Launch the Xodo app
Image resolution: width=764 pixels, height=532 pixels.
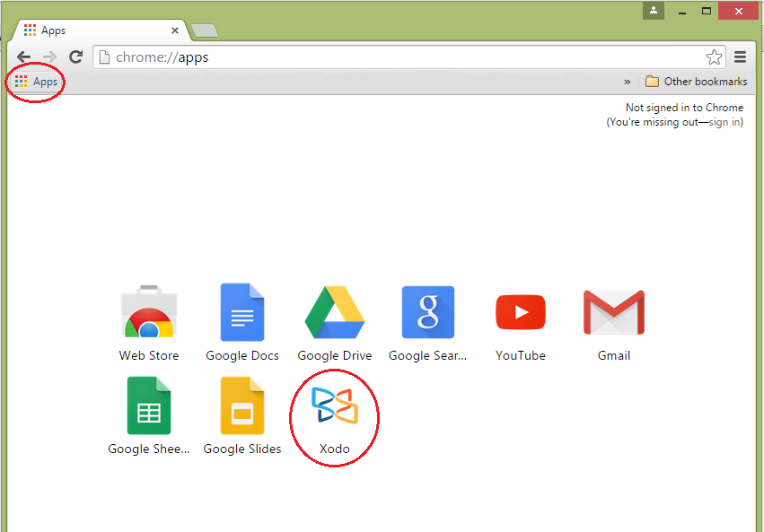335,420
